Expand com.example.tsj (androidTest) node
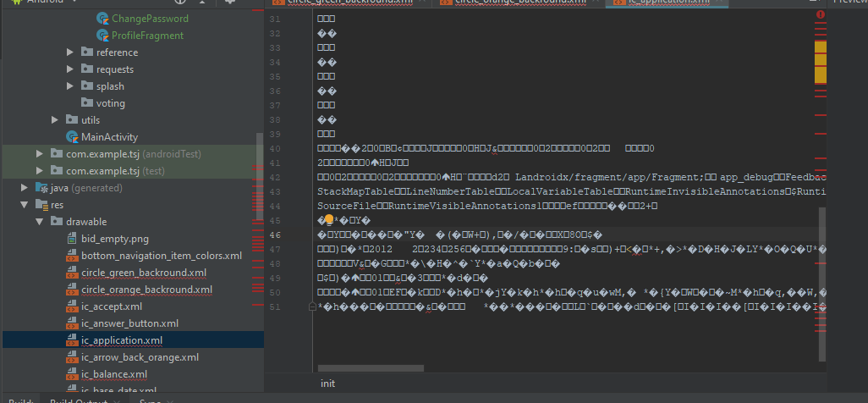The height and width of the screenshot is (403, 868). click(39, 153)
